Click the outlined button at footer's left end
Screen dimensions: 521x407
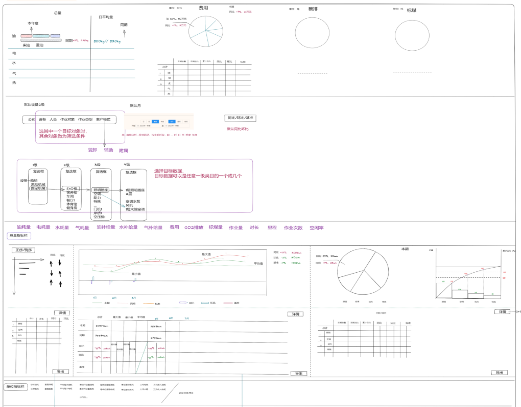pos(16,387)
